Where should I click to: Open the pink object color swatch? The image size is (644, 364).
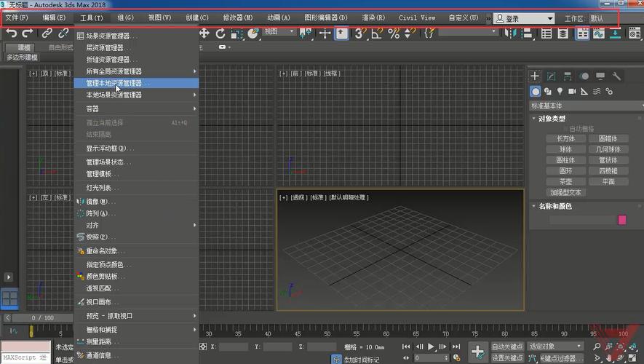point(622,220)
